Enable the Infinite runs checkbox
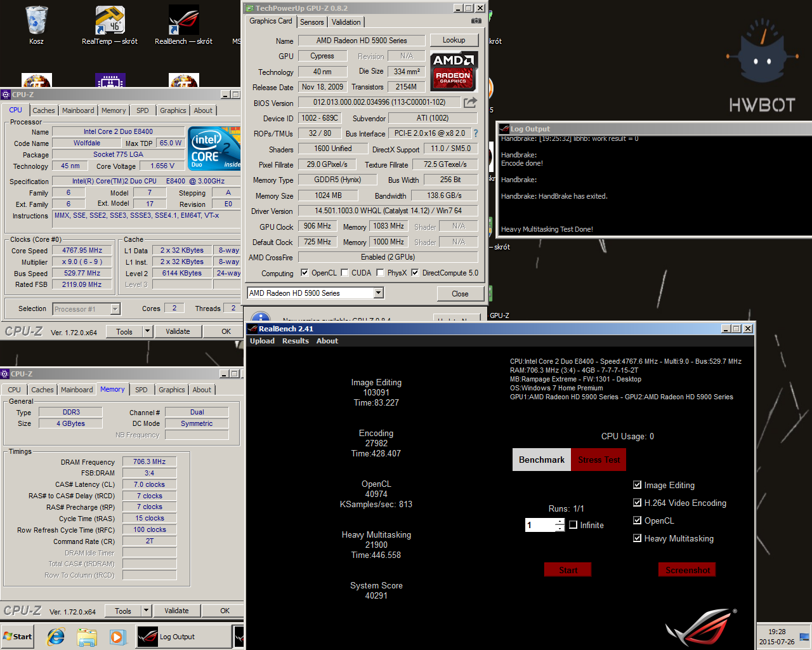Screen dimensions: 812x650 coord(573,525)
